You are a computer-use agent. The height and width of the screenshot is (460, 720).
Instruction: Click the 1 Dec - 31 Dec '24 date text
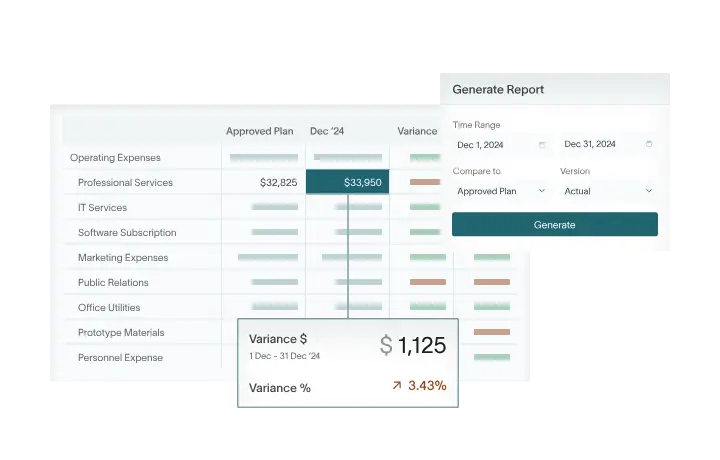284,356
